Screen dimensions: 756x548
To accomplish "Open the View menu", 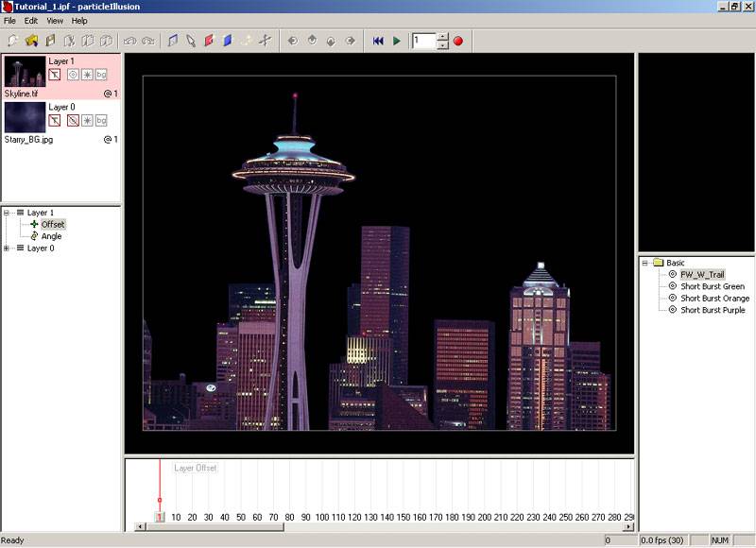I will click(x=55, y=20).
